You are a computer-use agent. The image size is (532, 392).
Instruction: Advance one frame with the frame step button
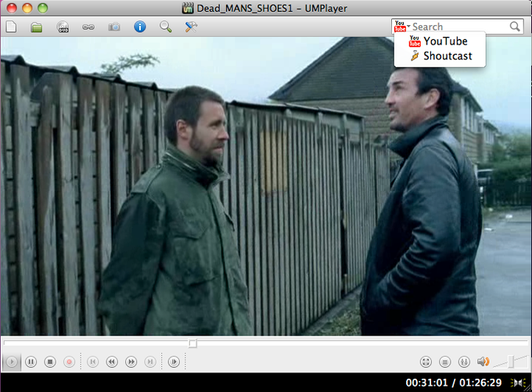tap(174, 361)
